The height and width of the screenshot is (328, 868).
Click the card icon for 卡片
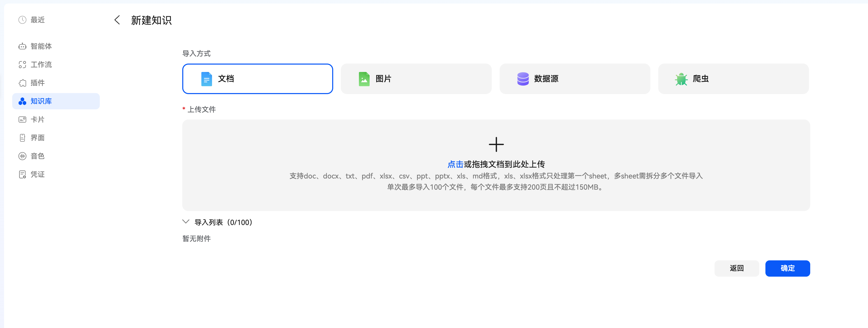[x=22, y=120]
